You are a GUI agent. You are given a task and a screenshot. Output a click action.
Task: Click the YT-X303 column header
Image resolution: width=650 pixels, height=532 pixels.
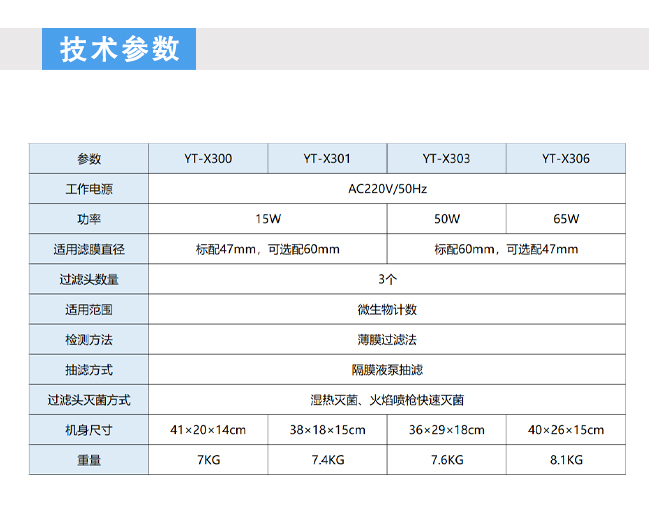[x=446, y=158]
